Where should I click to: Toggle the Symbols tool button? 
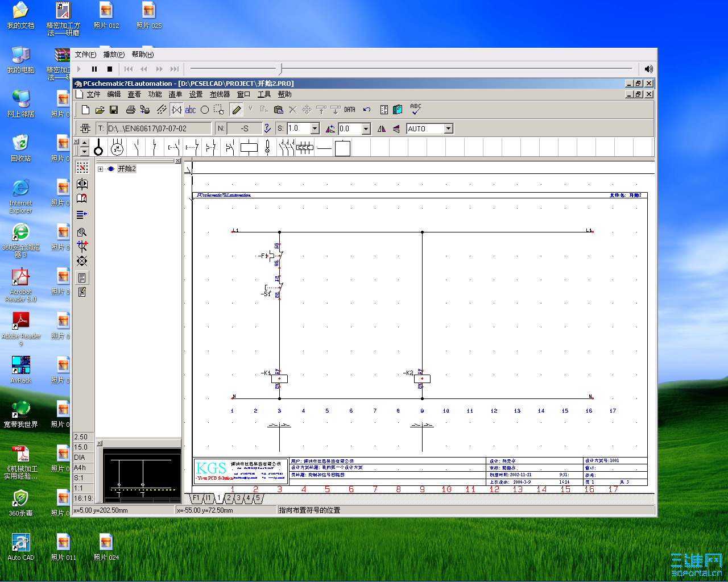177,110
